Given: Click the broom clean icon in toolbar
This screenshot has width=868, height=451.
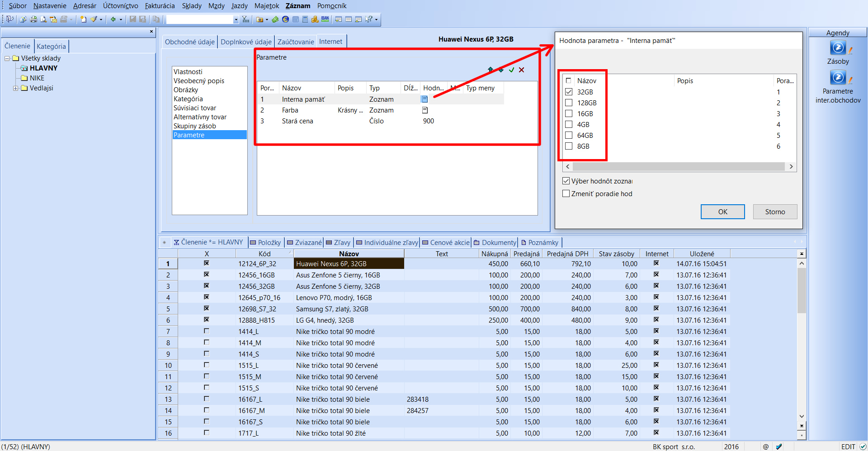Looking at the screenshot, I should pyautogui.click(x=94, y=19).
